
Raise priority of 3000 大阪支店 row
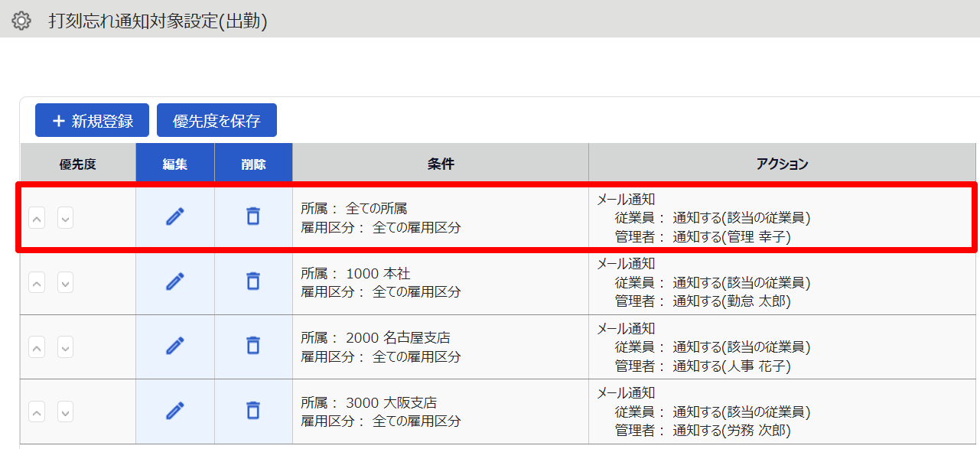[37, 412]
